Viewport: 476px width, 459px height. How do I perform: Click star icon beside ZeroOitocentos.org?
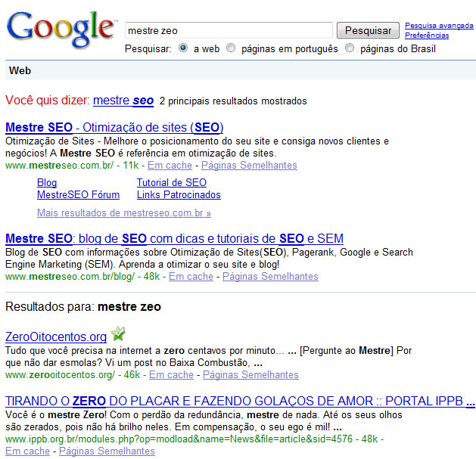tap(118, 333)
